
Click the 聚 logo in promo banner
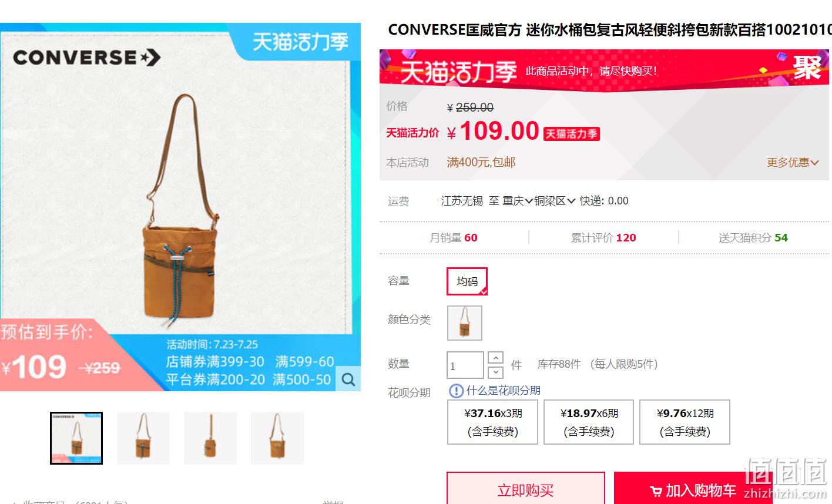click(x=807, y=68)
